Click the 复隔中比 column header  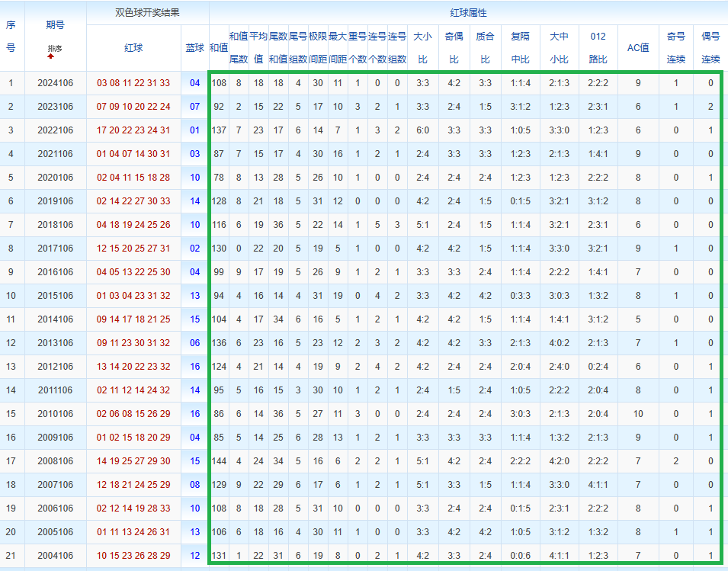[521, 47]
